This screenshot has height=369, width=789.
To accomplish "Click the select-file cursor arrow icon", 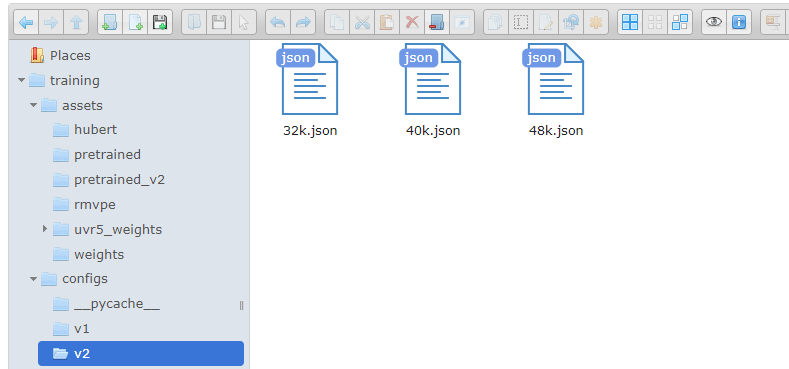I will (x=244, y=22).
